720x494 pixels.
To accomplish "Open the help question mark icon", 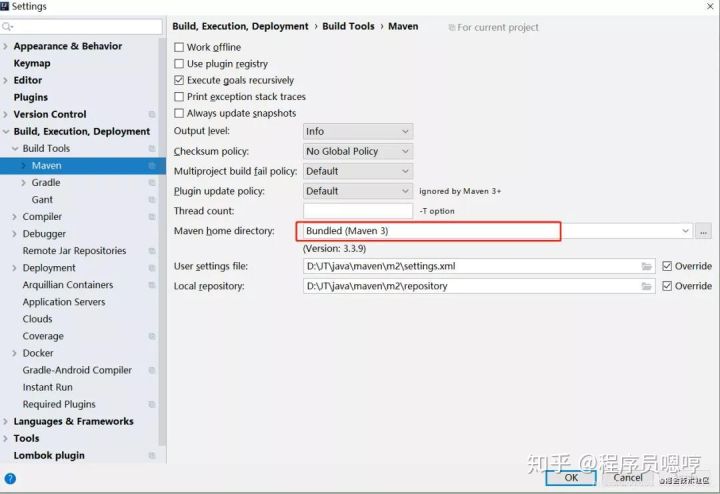I will pyautogui.click(x=10, y=478).
